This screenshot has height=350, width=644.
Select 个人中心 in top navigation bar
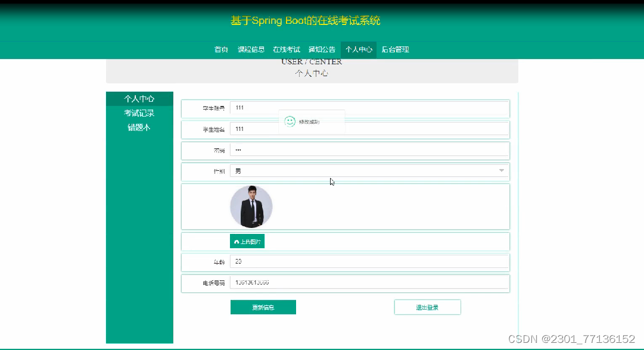(359, 49)
